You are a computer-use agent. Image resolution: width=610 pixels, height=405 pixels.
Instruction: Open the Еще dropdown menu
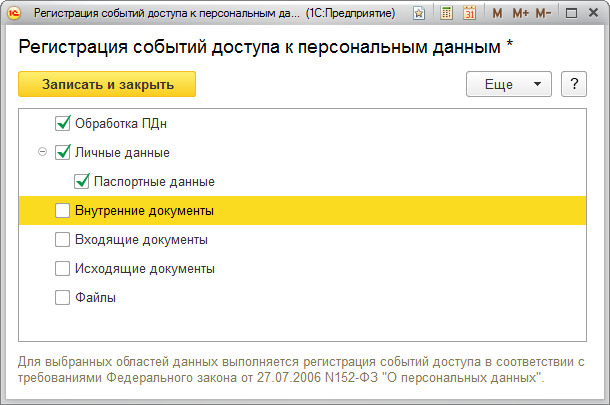click(x=509, y=85)
